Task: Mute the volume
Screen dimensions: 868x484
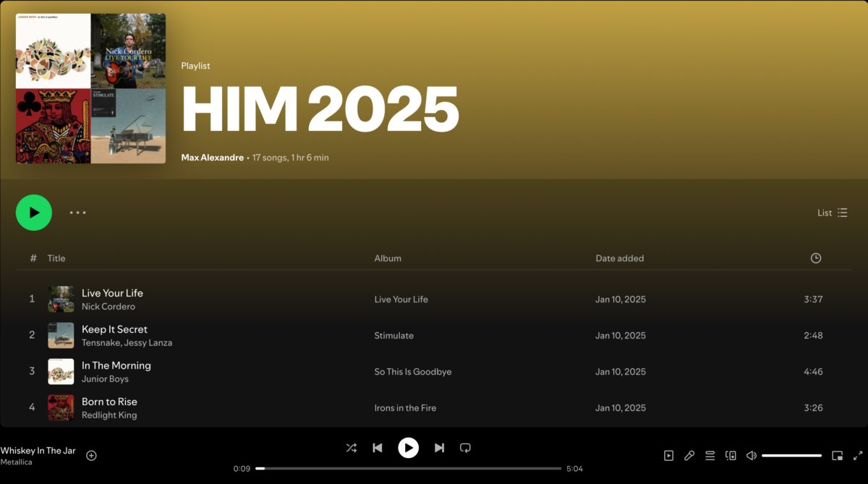Action: click(751, 455)
